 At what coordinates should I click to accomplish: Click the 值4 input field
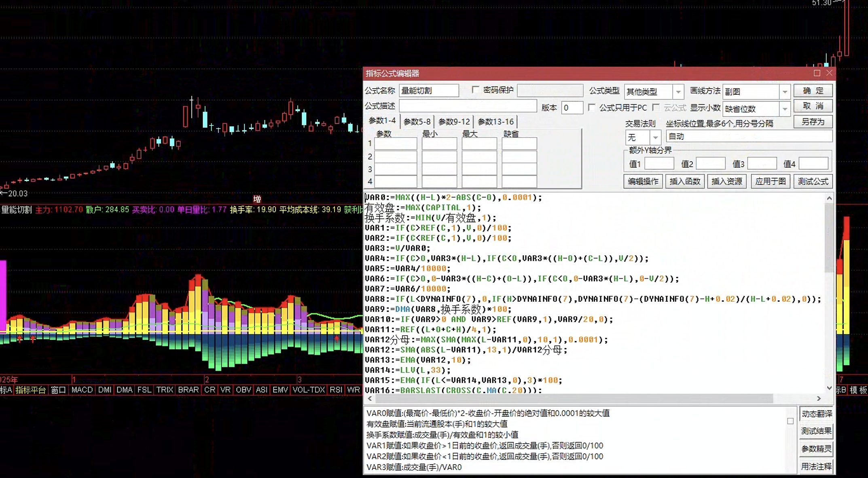point(813,163)
